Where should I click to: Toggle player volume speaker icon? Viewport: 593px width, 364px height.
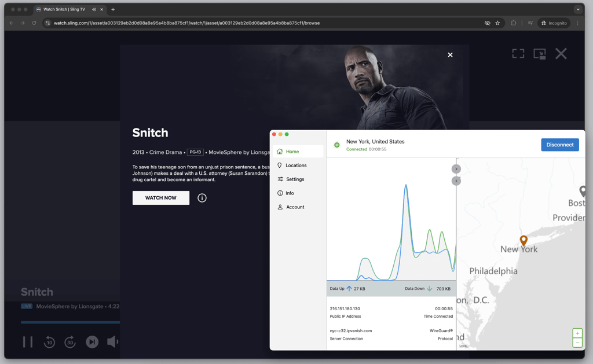click(x=112, y=341)
